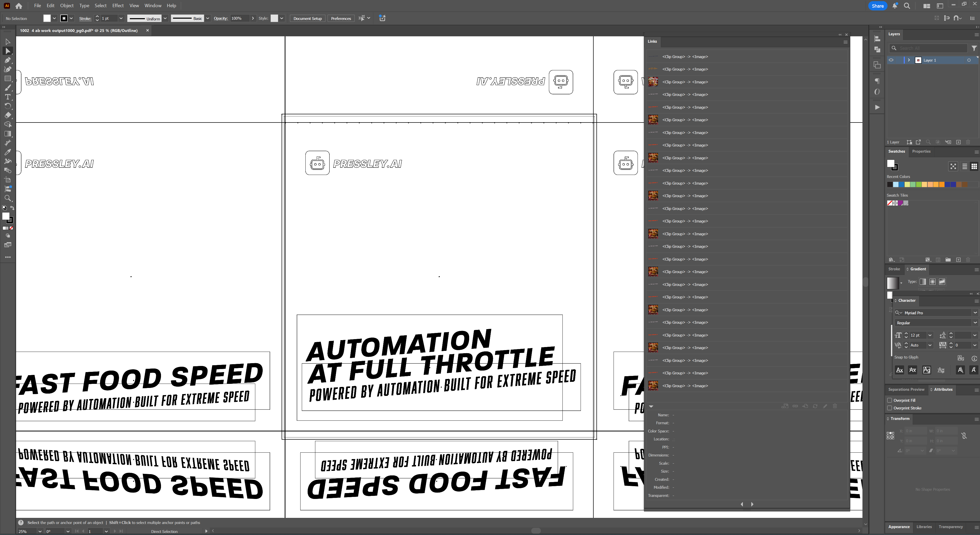The image size is (980, 535).
Task: Select the Gradient tool in toolbar
Action: coord(8,134)
